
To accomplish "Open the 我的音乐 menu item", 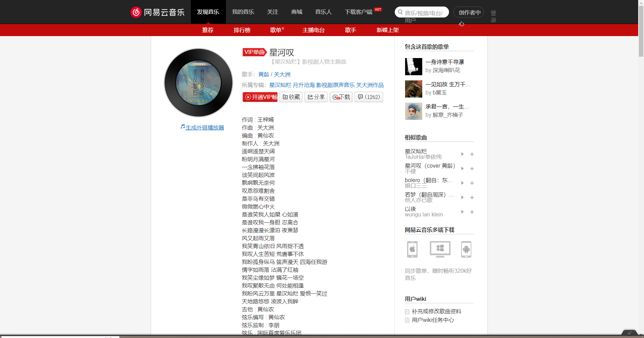I will tap(243, 12).
